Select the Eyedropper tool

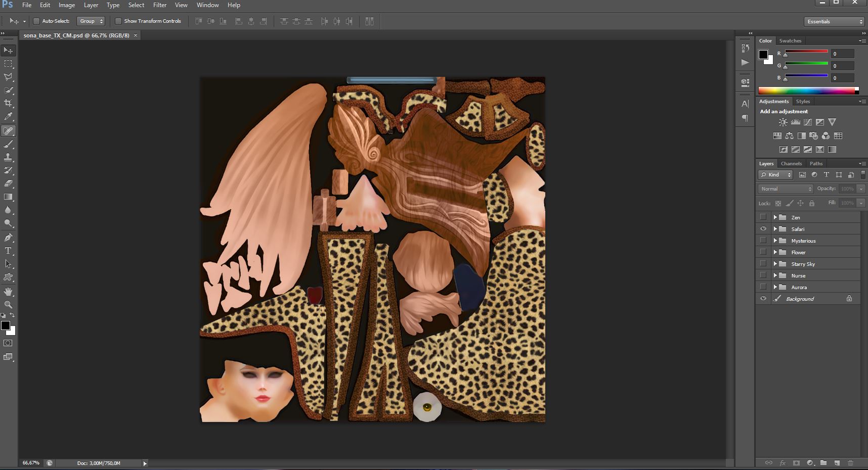8,117
